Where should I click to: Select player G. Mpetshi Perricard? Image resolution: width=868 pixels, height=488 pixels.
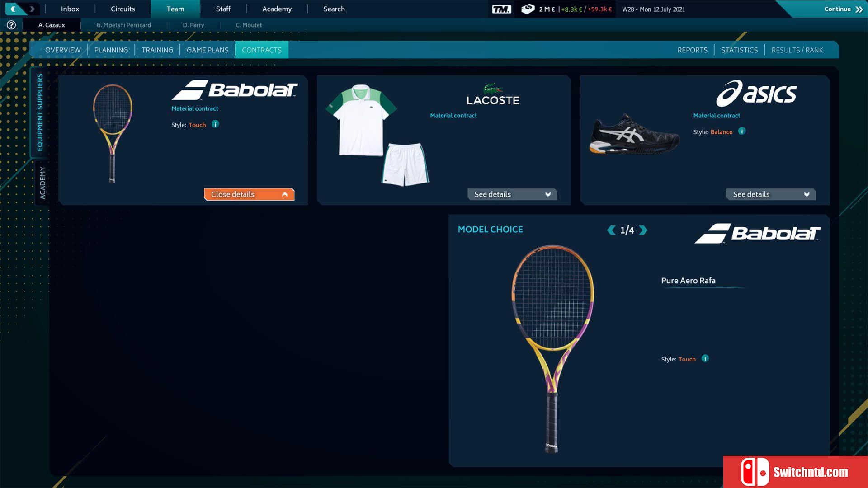click(123, 25)
